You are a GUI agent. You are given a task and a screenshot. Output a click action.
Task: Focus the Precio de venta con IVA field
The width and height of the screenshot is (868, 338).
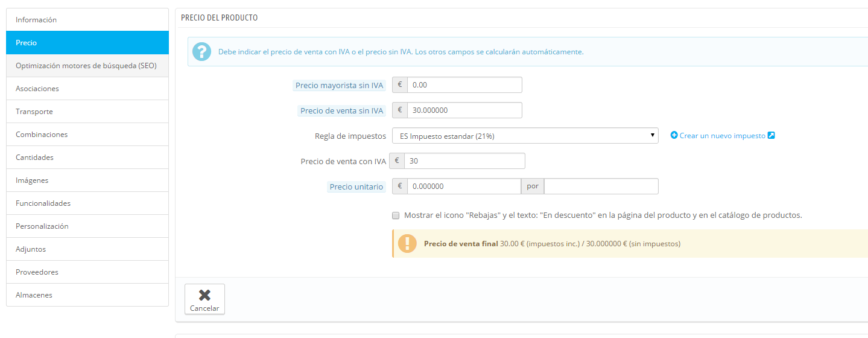pyautogui.click(x=464, y=161)
